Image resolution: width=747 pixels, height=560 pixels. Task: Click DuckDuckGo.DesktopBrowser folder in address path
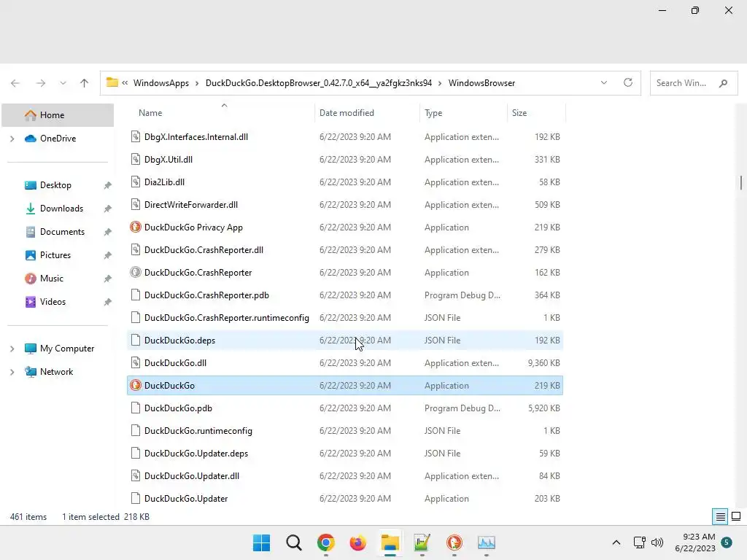(319, 83)
